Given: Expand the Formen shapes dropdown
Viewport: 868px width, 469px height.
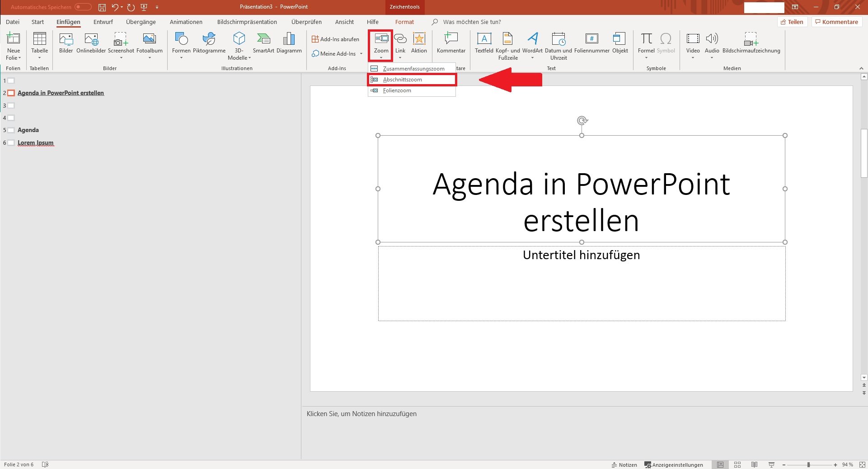Looking at the screenshot, I should click(181, 58).
